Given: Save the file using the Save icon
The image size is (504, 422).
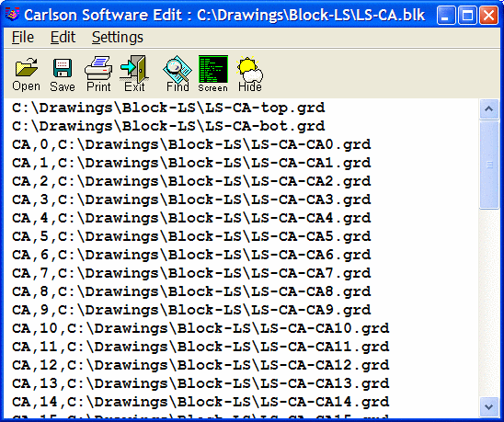Looking at the screenshot, I should click(x=63, y=74).
